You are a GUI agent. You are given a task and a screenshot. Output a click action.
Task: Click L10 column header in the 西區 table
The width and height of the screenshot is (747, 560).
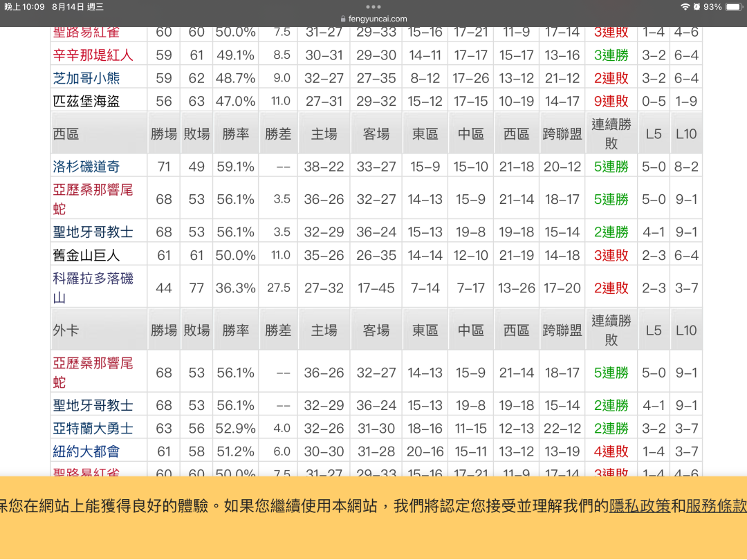pos(686,134)
